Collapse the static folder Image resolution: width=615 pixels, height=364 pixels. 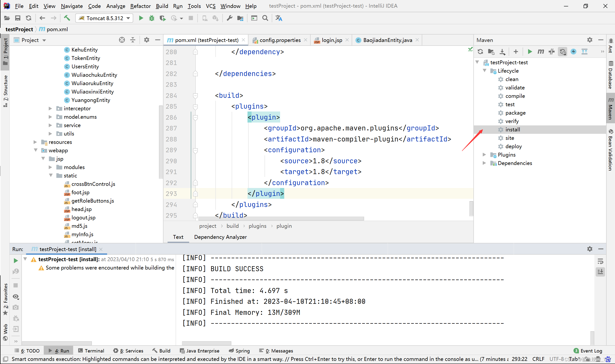coord(51,175)
